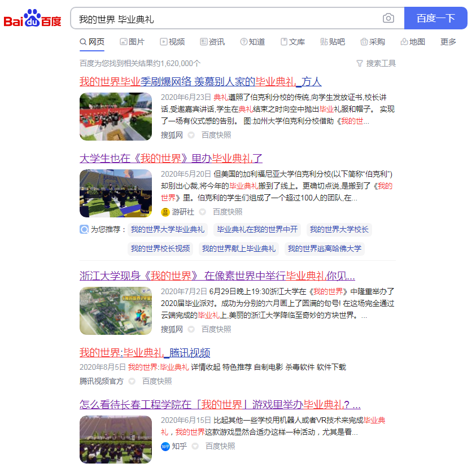The width and height of the screenshot is (476, 472).
Task: Open result 大学生也在《我的世界》里办毕业典礼了
Action: pyautogui.click(x=171, y=158)
